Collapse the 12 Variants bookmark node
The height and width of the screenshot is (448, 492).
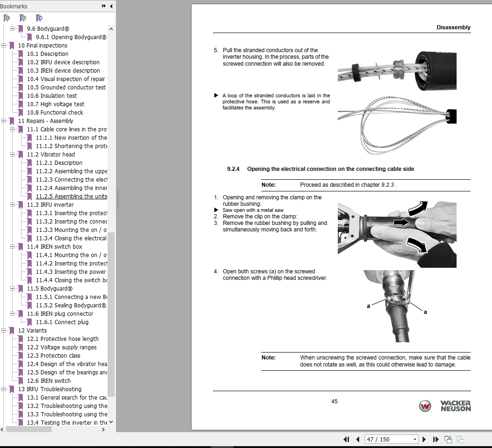pyautogui.click(x=3, y=330)
